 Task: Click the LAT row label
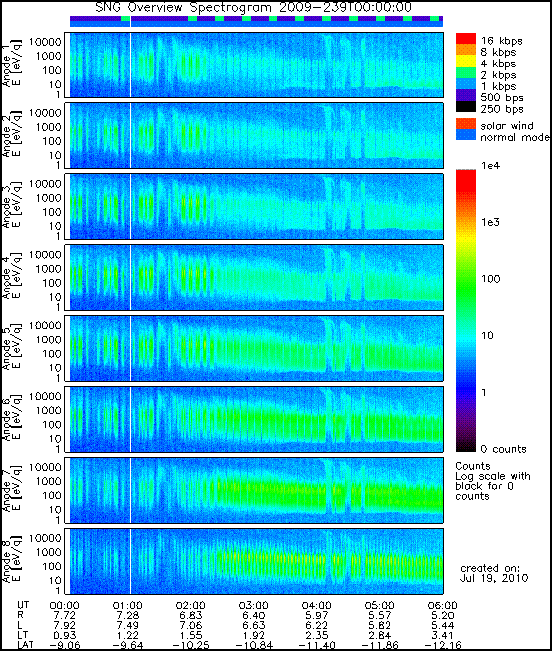click(x=25, y=646)
